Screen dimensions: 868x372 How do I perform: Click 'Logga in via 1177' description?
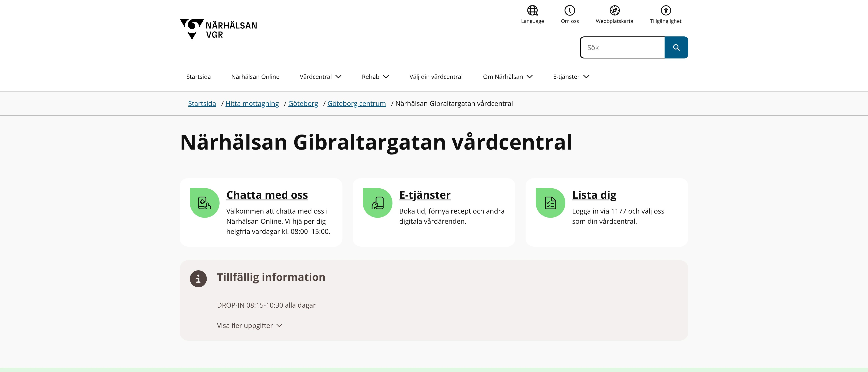[618, 216]
